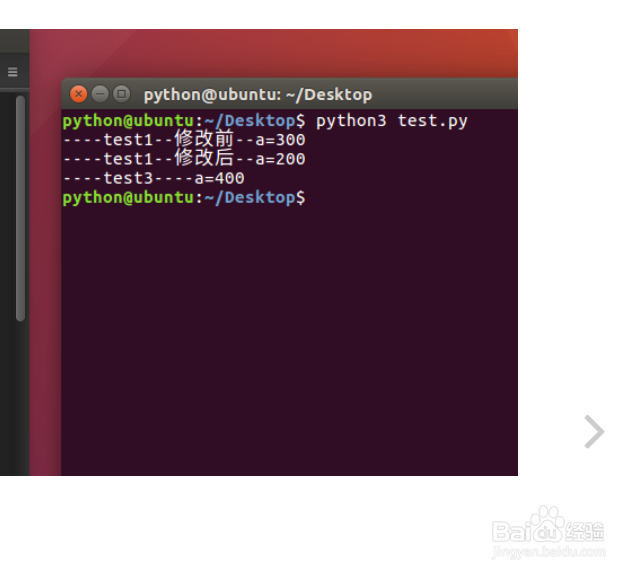This screenshot has height=574, width=642.
Task: Click the left panel vertical scrollbar handle
Action: coord(20,208)
